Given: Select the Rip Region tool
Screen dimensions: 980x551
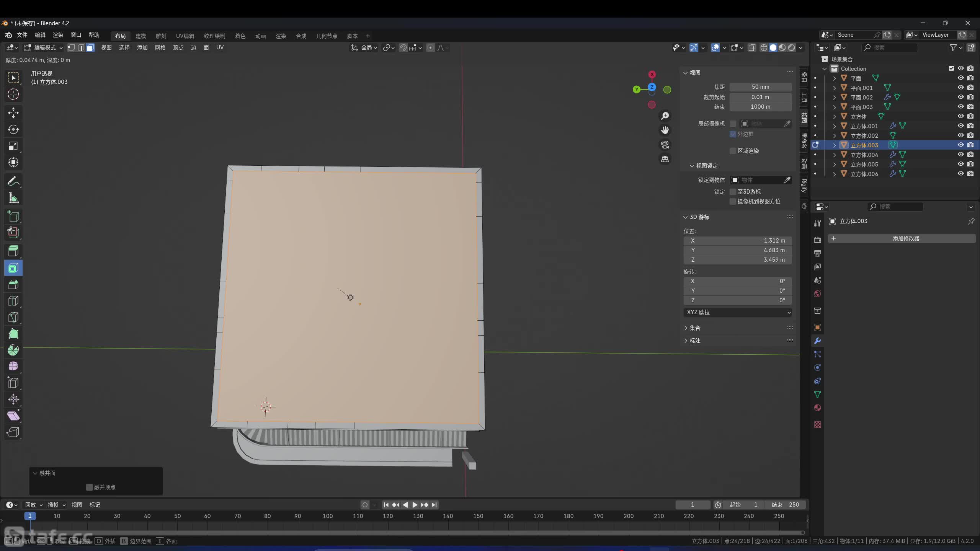Looking at the screenshot, I should pos(13,432).
